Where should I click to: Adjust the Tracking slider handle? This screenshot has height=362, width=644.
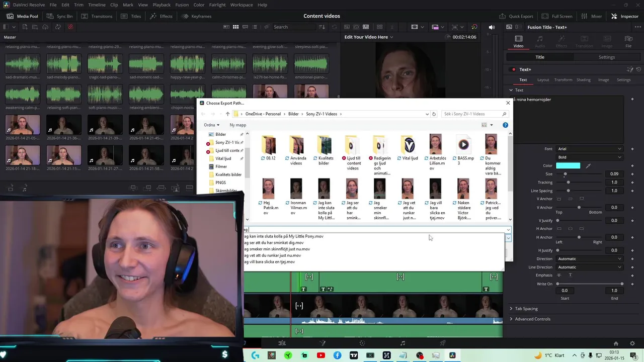tap(568, 183)
